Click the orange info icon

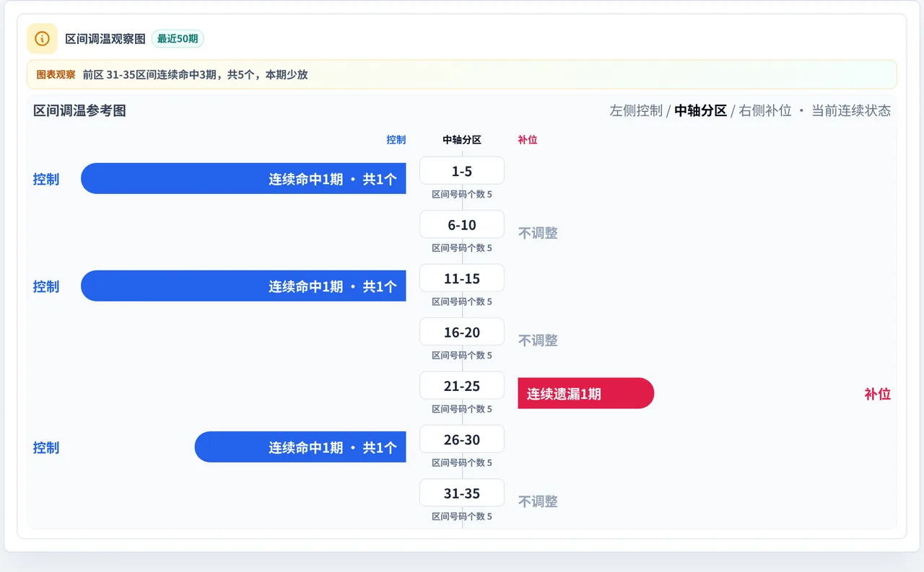(x=42, y=38)
